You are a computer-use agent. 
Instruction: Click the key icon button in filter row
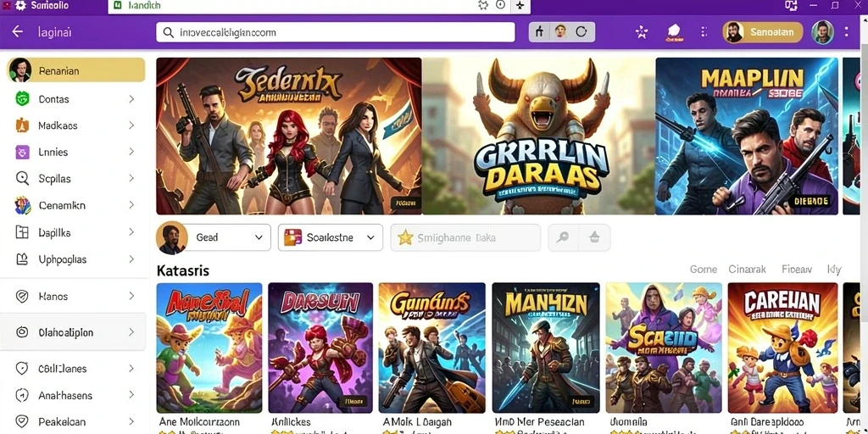563,237
